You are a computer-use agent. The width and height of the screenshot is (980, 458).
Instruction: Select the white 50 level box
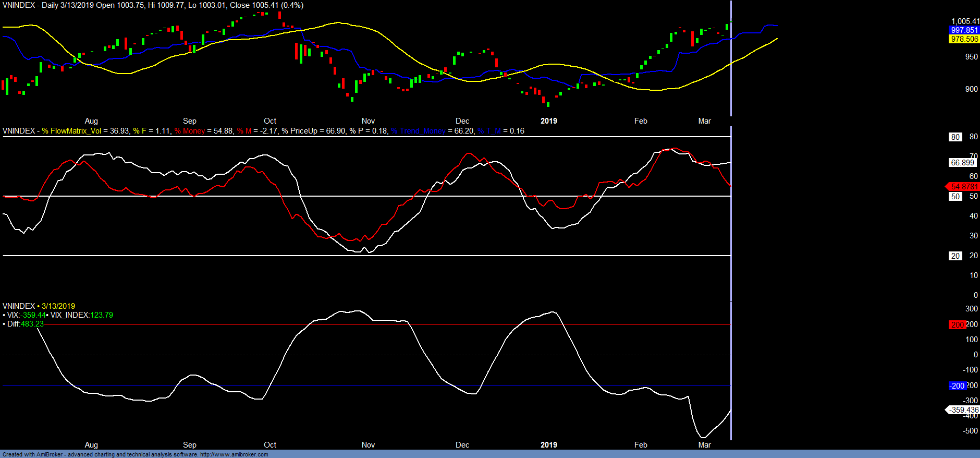coord(955,197)
